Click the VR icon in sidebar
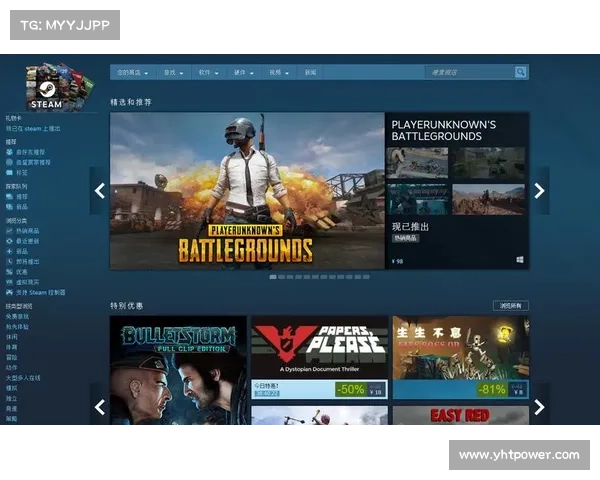 [x=9, y=282]
